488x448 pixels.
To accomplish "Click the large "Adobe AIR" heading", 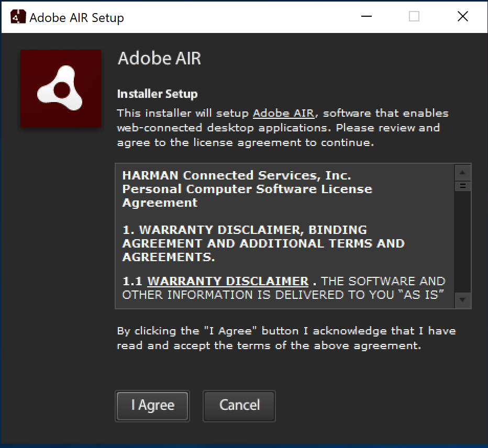I will [159, 58].
